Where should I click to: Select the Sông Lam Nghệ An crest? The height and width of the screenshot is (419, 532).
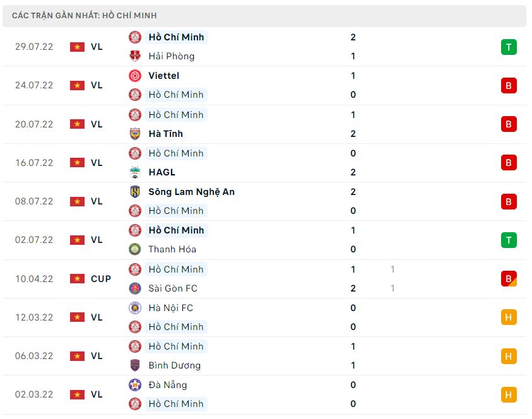[x=134, y=191]
